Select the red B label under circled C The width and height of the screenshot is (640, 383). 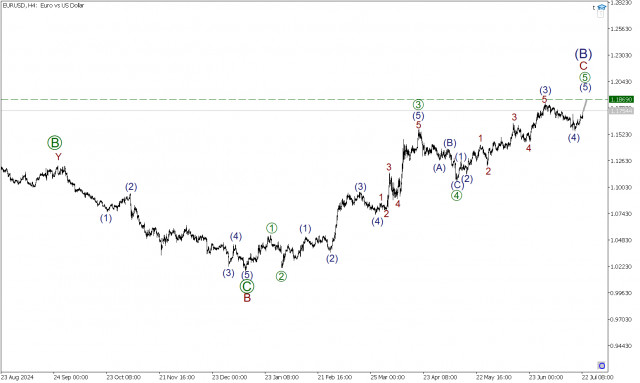point(247,298)
